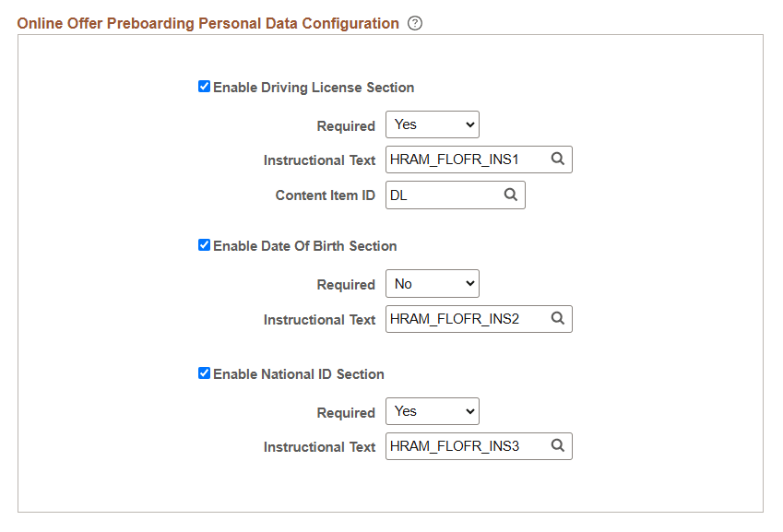Viewport: 783px width, 532px height.
Task: Focus the Content Item ID input
Action: (444, 195)
